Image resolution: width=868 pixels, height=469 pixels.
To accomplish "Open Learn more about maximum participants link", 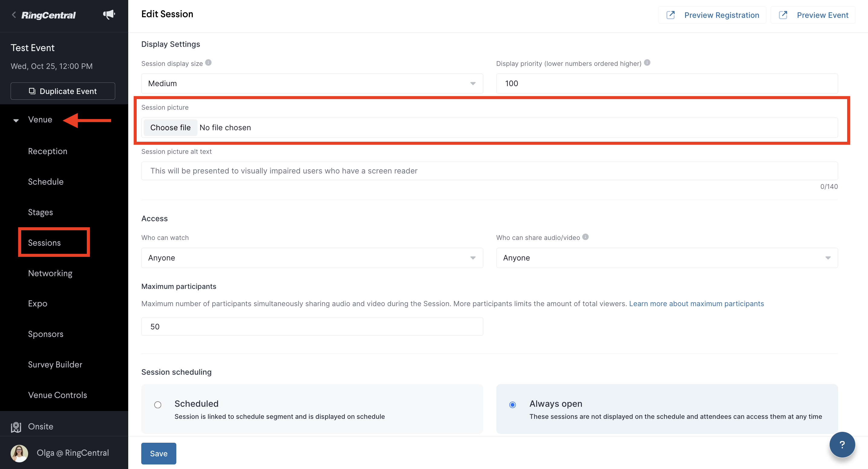I will click(696, 304).
